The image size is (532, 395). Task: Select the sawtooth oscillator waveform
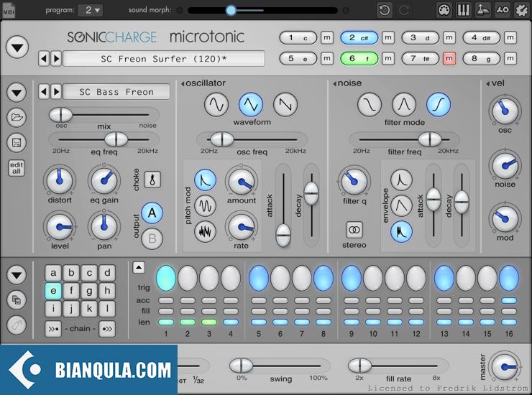pyautogui.click(x=285, y=104)
